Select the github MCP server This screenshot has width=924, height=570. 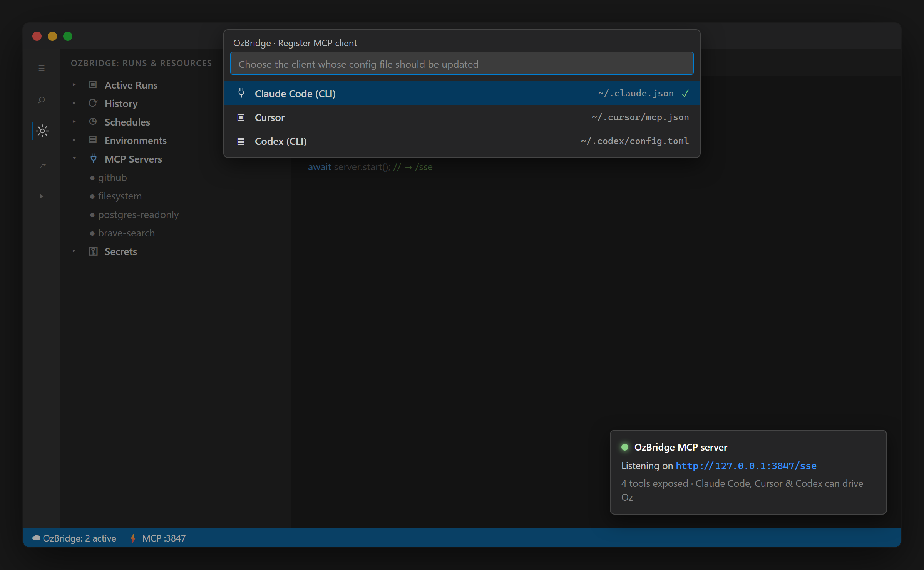(112, 178)
